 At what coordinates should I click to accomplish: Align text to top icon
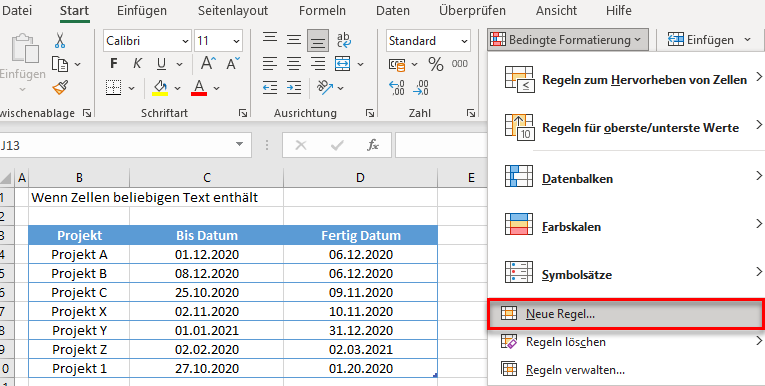(270, 40)
